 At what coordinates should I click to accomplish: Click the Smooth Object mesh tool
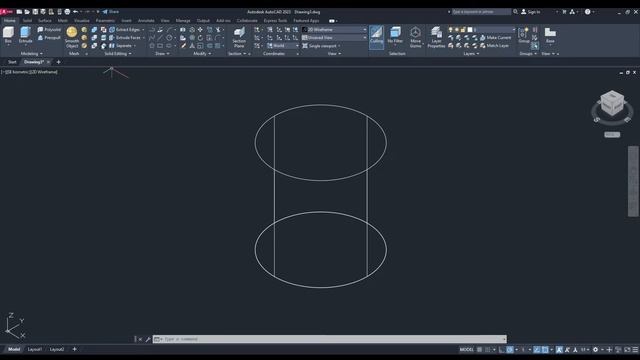point(72,37)
